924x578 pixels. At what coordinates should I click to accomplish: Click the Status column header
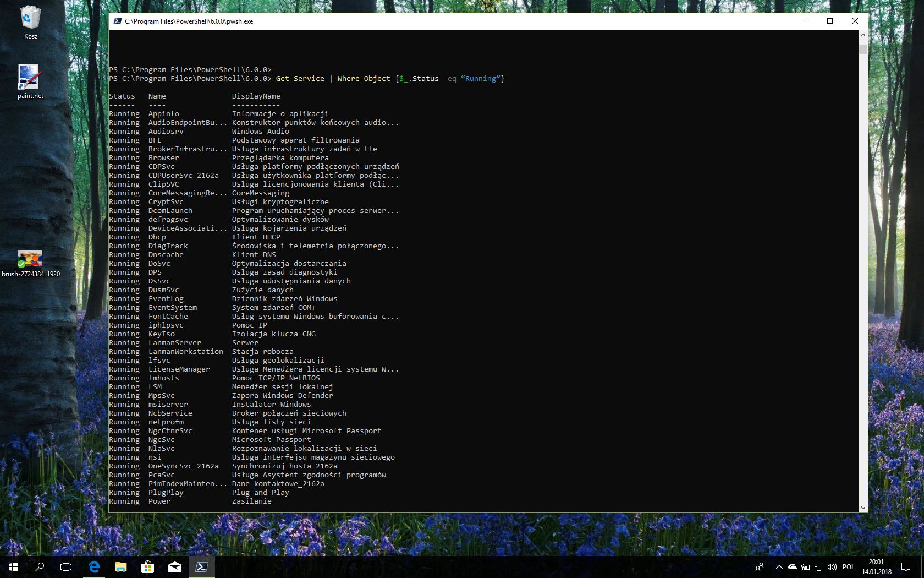(x=122, y=96)
